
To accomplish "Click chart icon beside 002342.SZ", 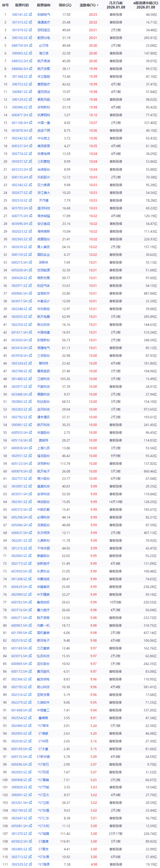I will [x=31, y=185].
